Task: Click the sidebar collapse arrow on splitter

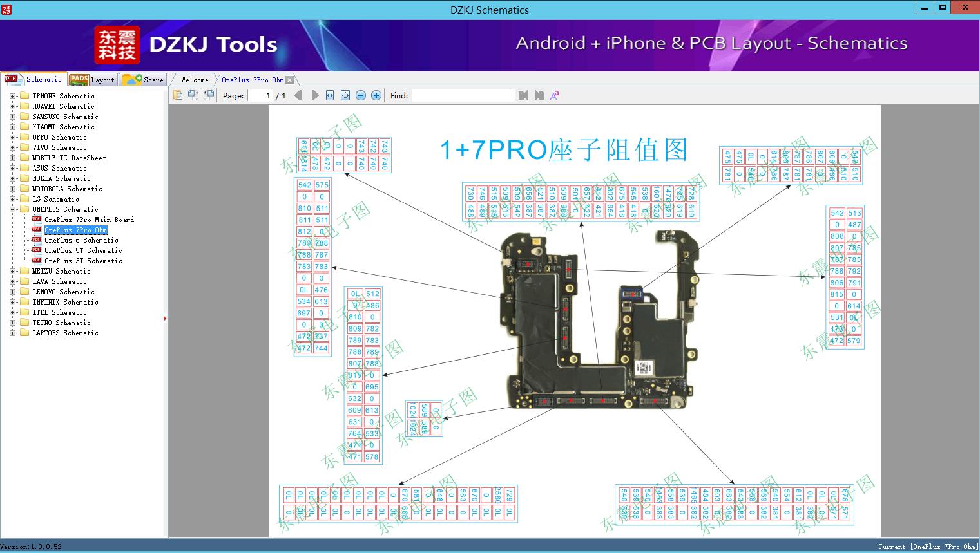Action: click(x=165, y=318)
